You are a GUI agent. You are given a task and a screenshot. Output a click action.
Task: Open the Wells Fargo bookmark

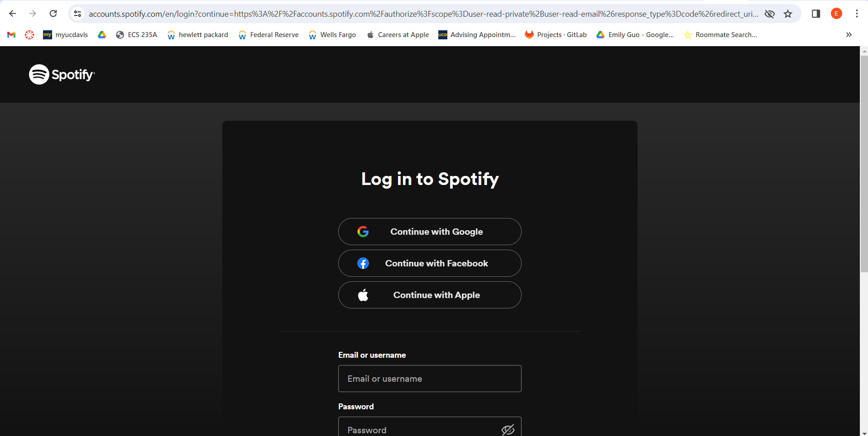tap(332, 35)
